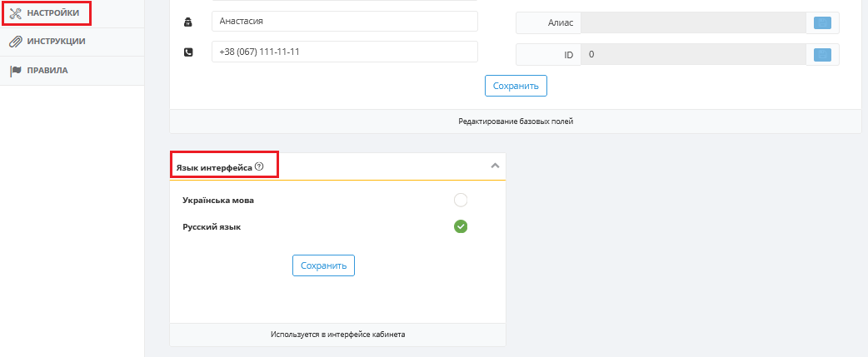This screenshot has height=357, width=868.
Task: Save the interface language with Сохранить
Action: tap(324, 265)
